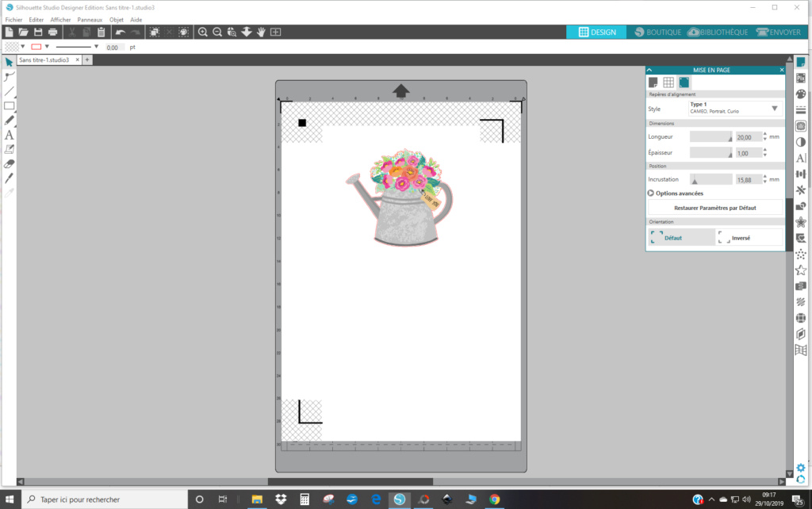Screen dimensions: 812x509
Task: Open the Line Style panel
Action: 801,110
